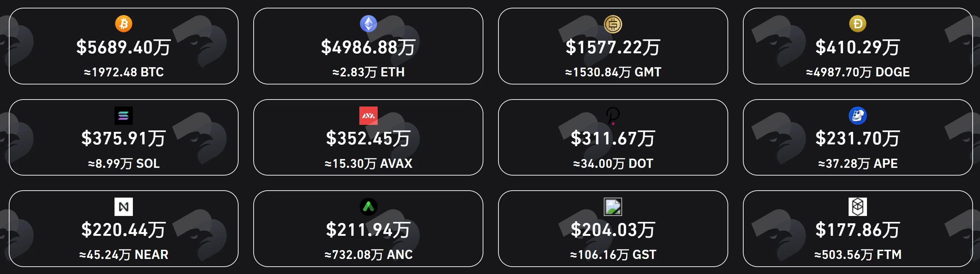Image resolution: width=980 pixels, height=274 pixels.
Task: Click the Dogecoin logo icon
Action: coord(857,24)
